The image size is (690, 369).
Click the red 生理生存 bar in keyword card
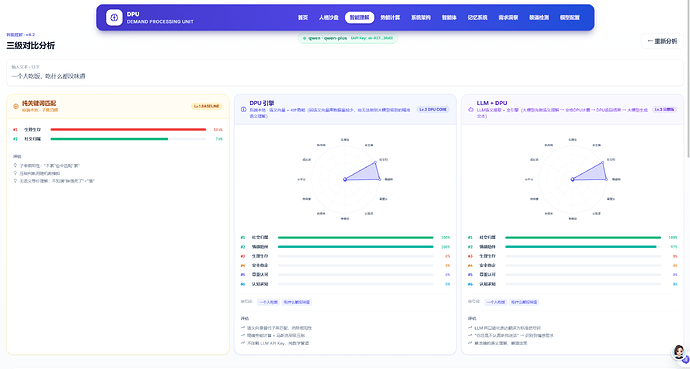click(128, 129)
